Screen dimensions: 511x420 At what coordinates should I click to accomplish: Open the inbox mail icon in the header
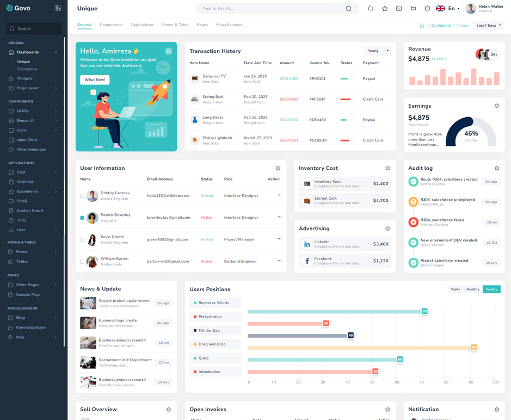pos(399,8)
